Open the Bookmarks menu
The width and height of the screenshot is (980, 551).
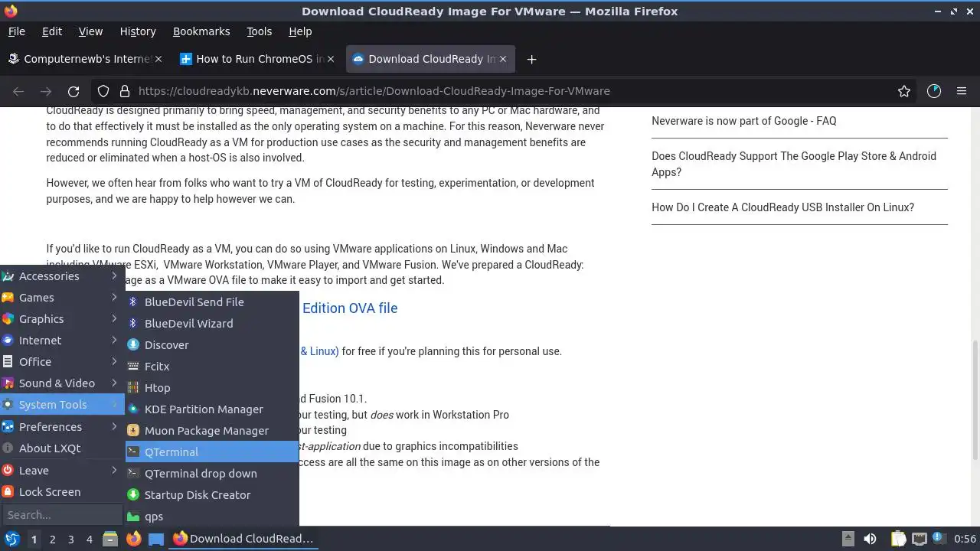point(201,31)
